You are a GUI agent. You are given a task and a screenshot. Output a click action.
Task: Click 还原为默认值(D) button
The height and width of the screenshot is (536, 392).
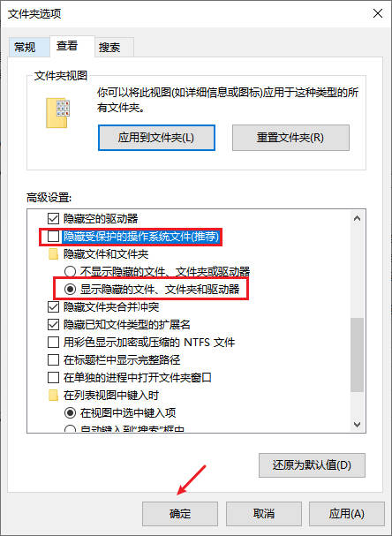pyautogui.click(x=312, y=465)
